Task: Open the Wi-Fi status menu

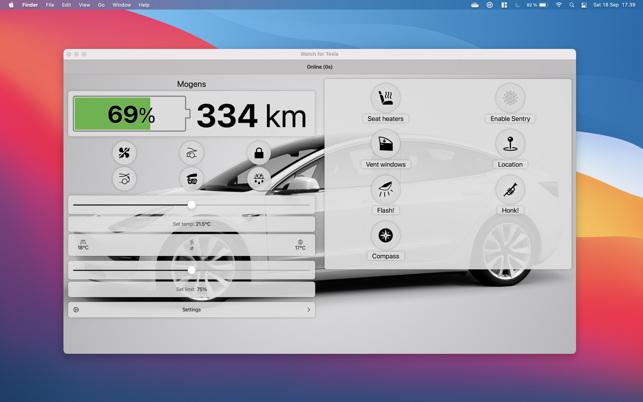Action: click(559, 5)
